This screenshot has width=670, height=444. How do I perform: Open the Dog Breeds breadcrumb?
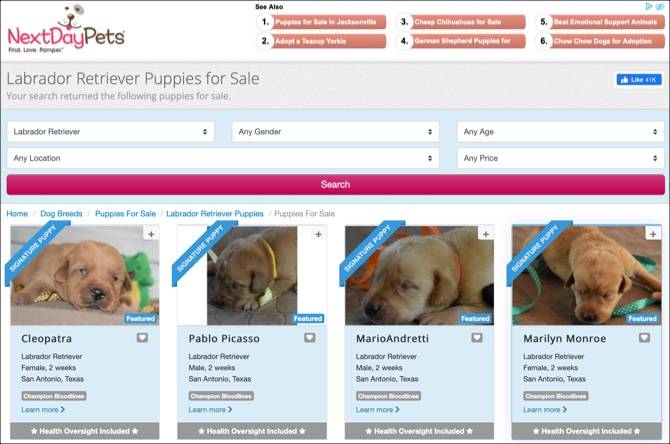(x=61, y=214)
